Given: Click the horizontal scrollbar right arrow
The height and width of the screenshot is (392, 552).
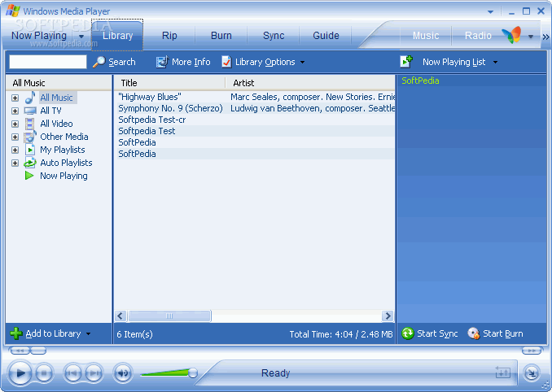Looking at the screenshot, I should [388, 316].
